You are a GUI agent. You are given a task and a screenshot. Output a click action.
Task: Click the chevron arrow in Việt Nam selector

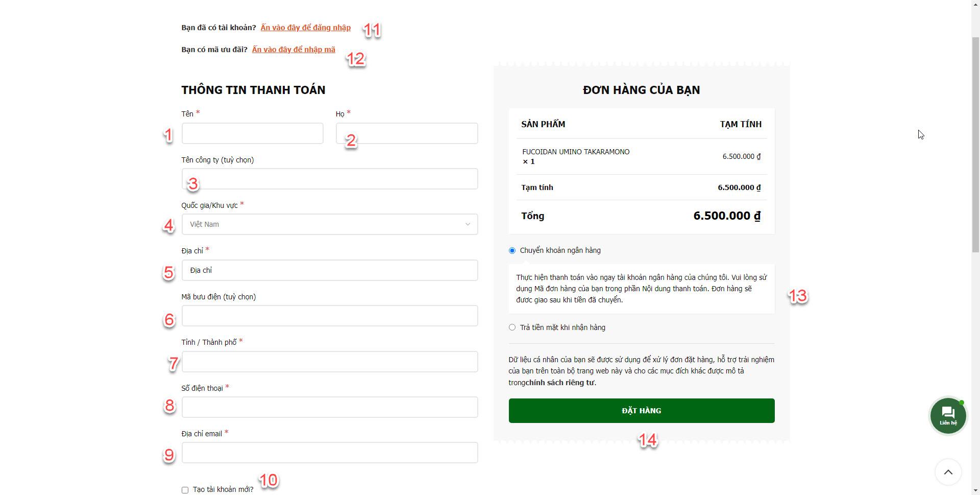pos(467,224)
